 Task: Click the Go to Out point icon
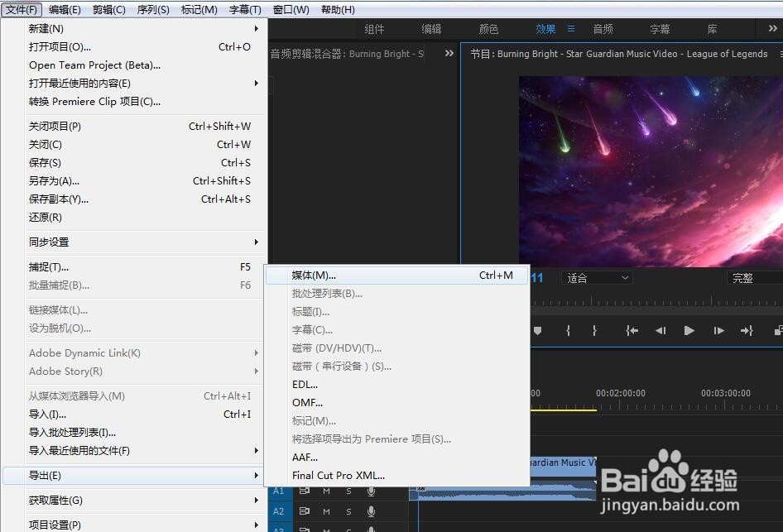pyautogui.click(x=747, y=330)
